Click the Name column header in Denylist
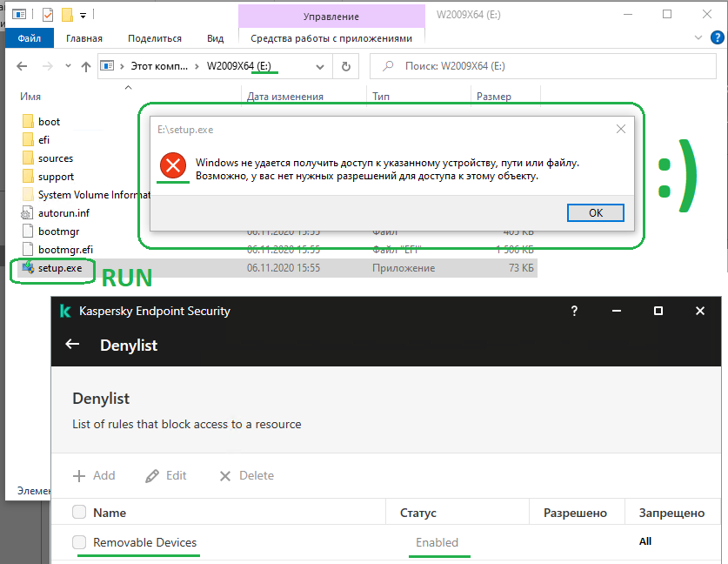This screenshot has width=728, height=564. point(110,513)
